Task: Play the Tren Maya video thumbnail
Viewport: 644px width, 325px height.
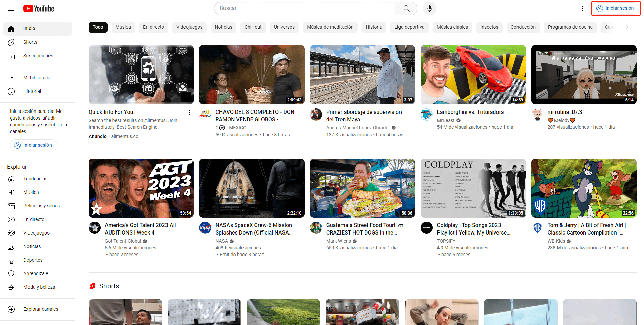Action: (362, 75)
